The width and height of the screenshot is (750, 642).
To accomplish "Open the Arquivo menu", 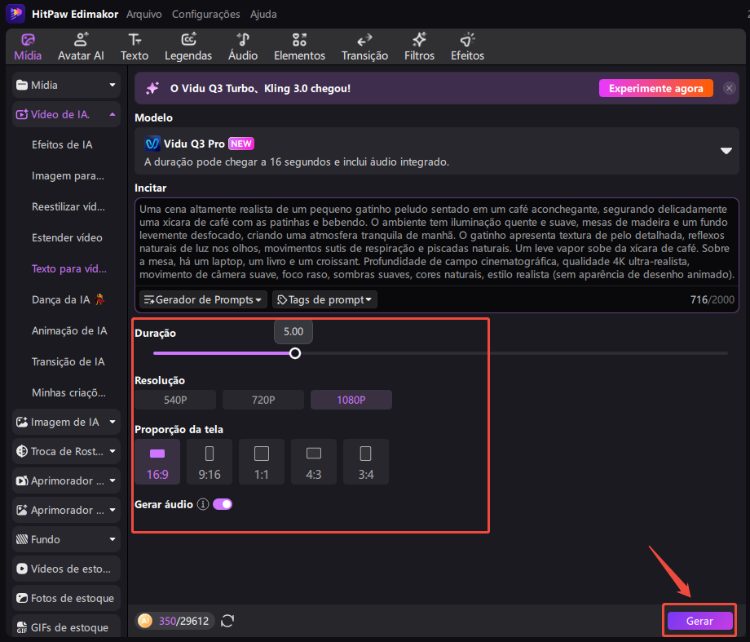I will point(144,14).
